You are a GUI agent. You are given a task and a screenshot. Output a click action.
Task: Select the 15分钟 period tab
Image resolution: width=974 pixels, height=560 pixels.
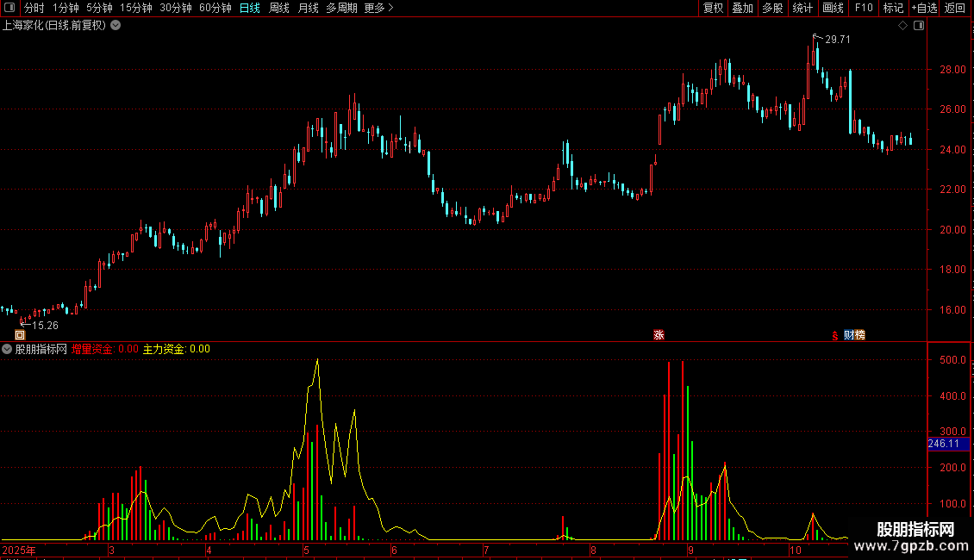pyautogui.click(x=135, y=8)
